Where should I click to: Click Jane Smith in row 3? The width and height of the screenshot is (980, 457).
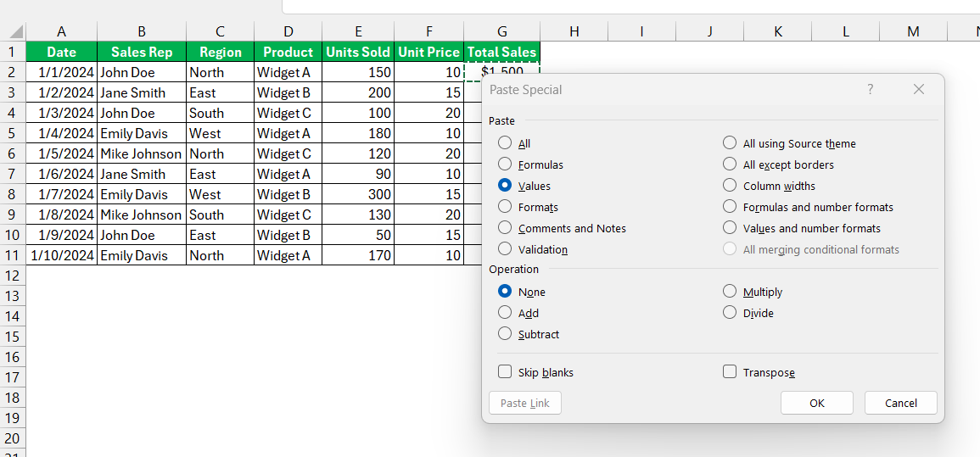pos(142,92)
